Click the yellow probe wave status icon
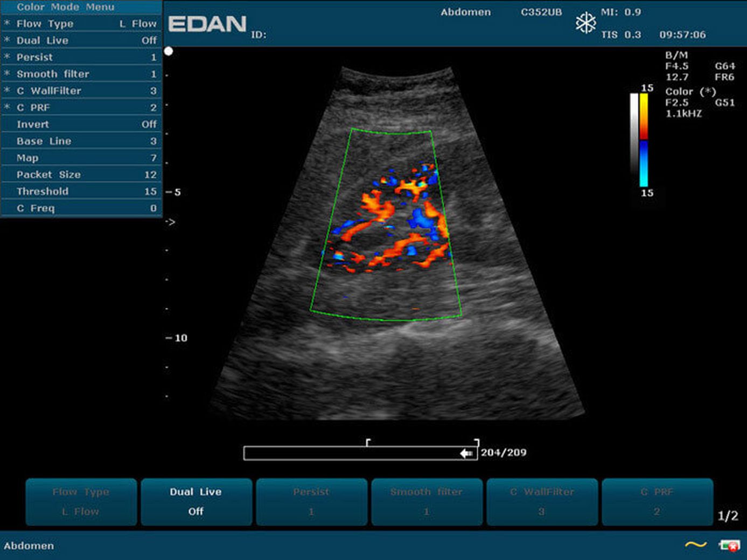Image resolution: width=747 pixels, height=560 pixels. click(x=695, y=545)
